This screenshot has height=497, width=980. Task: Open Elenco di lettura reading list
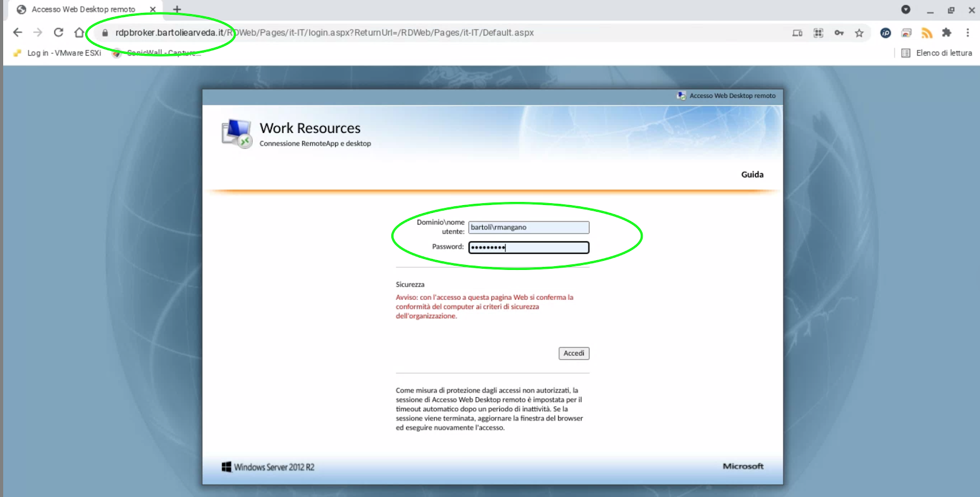937,53
